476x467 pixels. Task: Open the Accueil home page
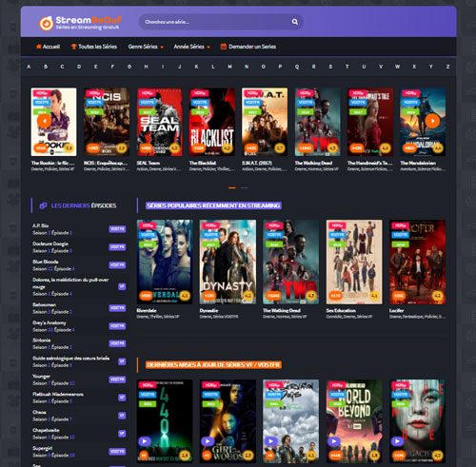(x=48, y=47)
